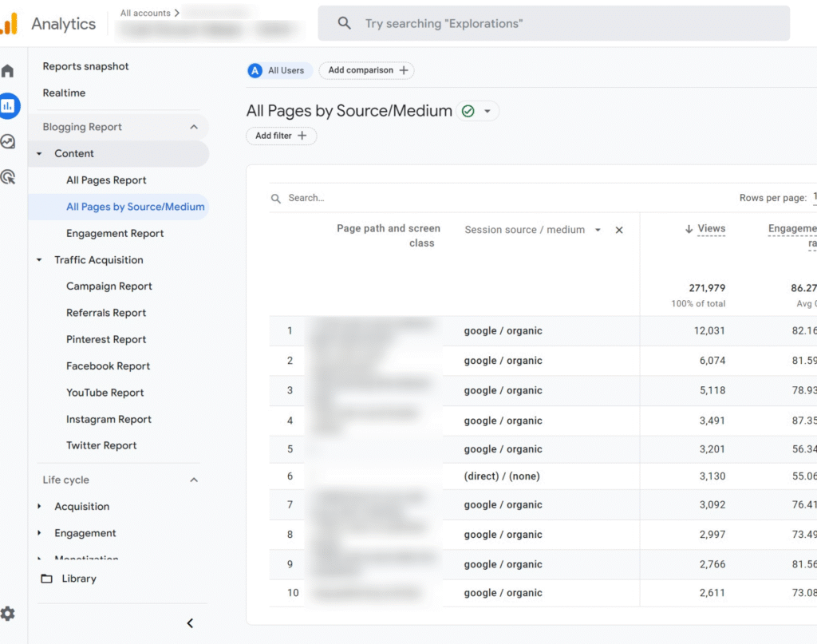This screenshot has height=644, width=817.
Task: Open the Pinterest Report
Action: tap(106, 339)
